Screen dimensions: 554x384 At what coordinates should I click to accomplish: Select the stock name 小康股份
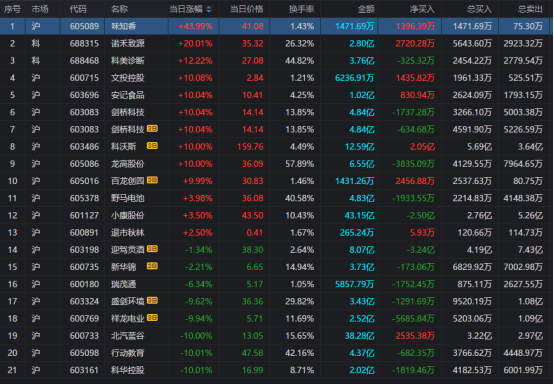click(128, 215)
